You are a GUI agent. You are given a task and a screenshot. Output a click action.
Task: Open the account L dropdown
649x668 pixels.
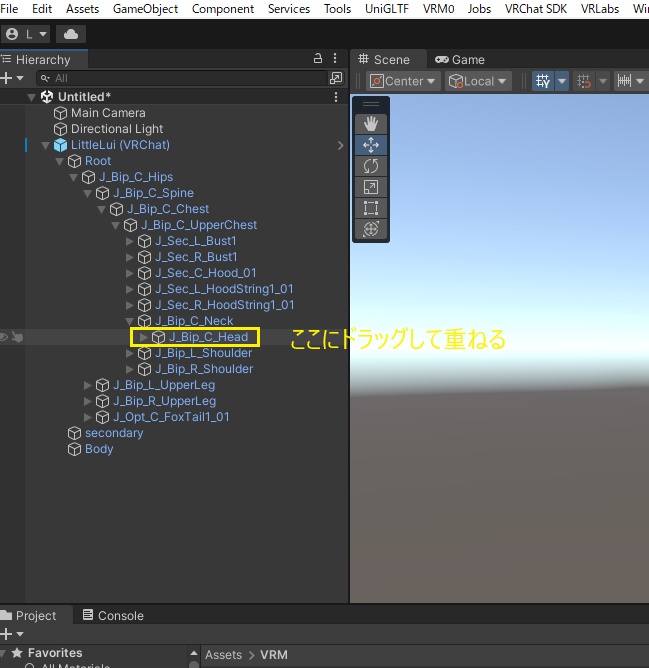tap(26, 34)
